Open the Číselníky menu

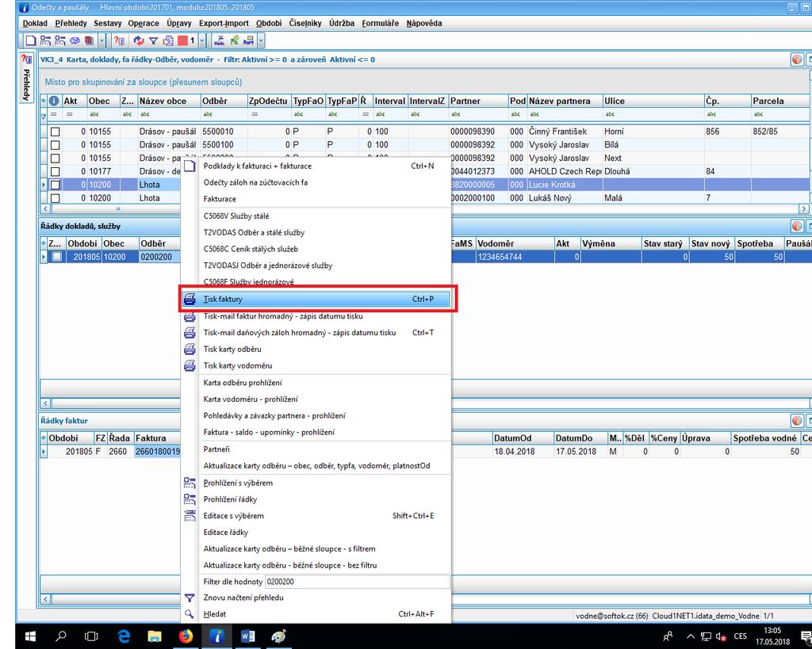click(305, 23)
